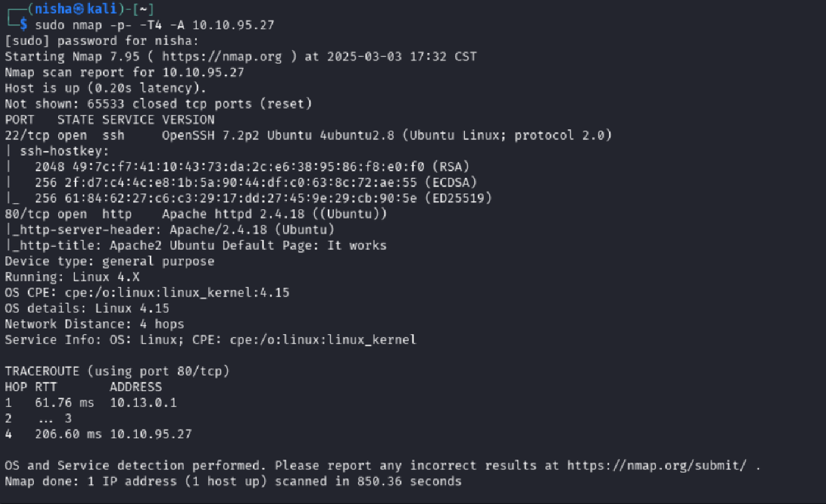The image size is (826, 504).
Task: Click traceroute hop address 10.13.0.1
Action: [143, 403]
